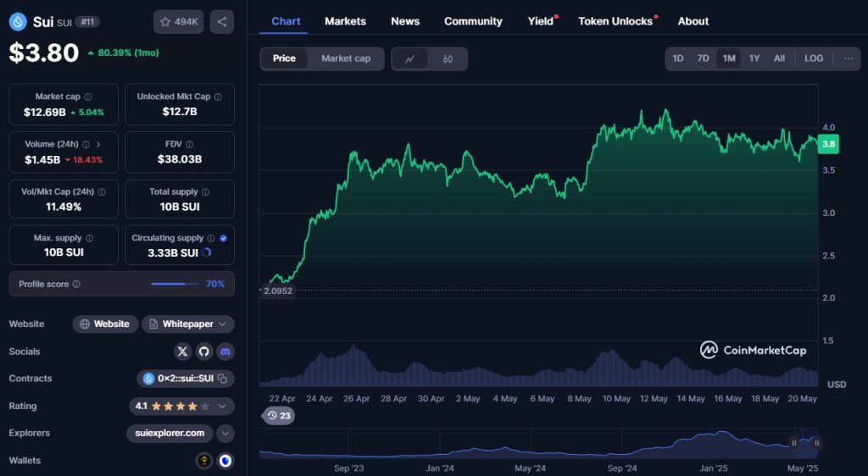The image size is (868, 476).
Task: Open Total supply info icon
Action: tap(205, 191)
